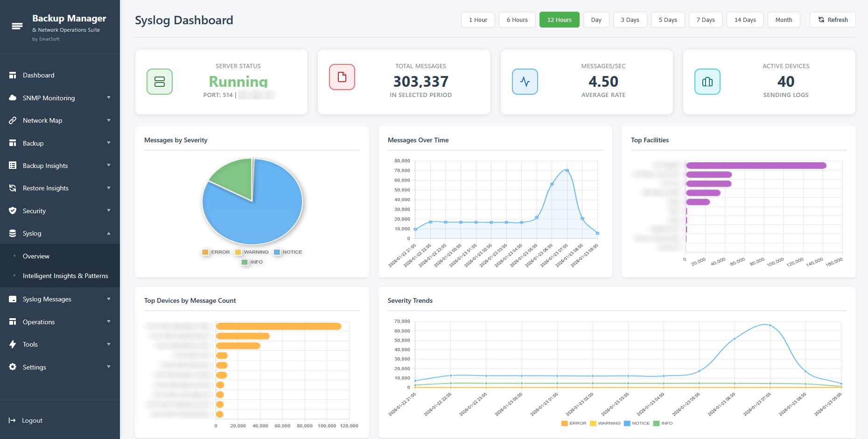Click the Dashboard sidebar icon
The width and height of the screenshot is (868, 439).
pos(13,75)
